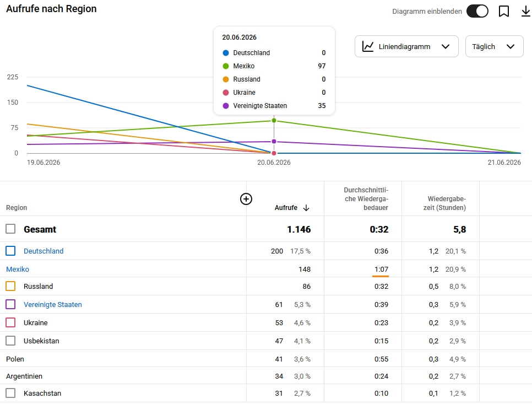Click the Aufrufe nach Region heading

[51, 9]
